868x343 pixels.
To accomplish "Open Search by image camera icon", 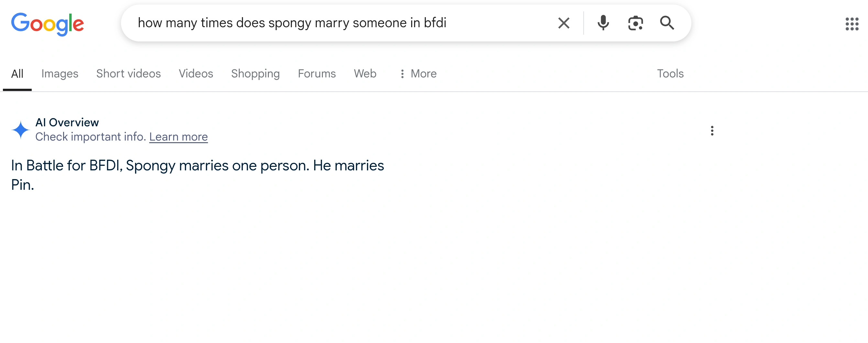I will [x=635, y=23].
